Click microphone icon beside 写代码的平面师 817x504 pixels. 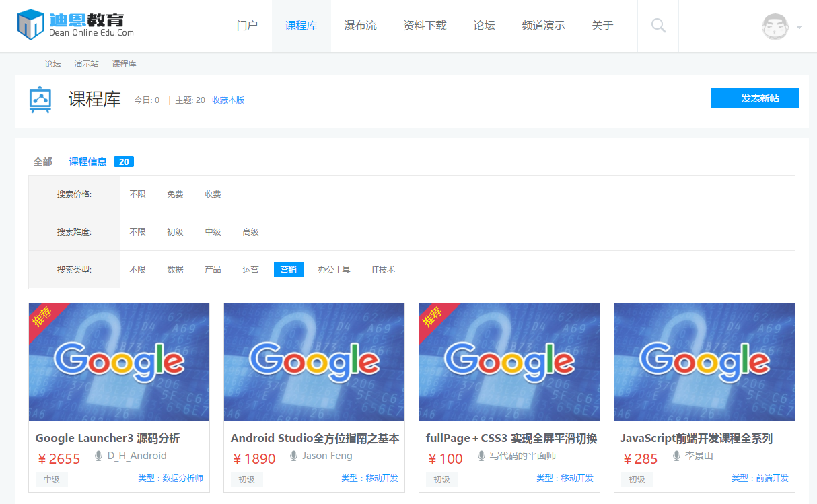click(481, 456)
